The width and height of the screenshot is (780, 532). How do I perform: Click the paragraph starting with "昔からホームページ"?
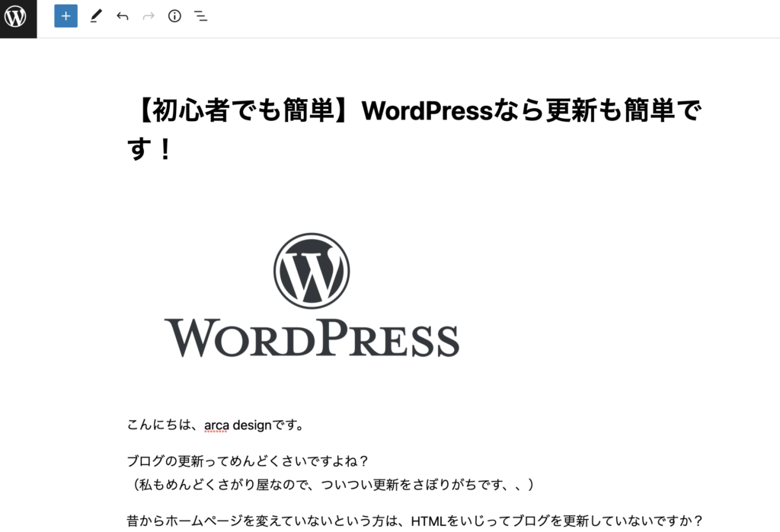267,521
